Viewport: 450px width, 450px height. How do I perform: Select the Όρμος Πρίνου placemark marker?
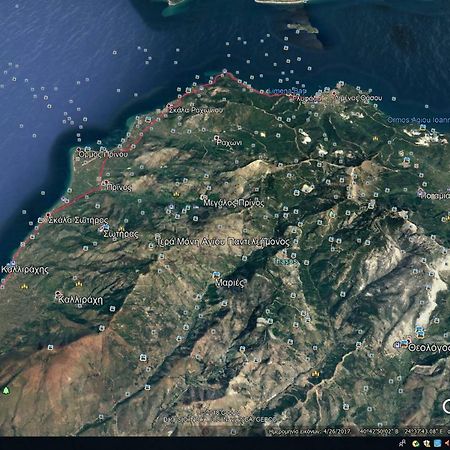[79, 150]
